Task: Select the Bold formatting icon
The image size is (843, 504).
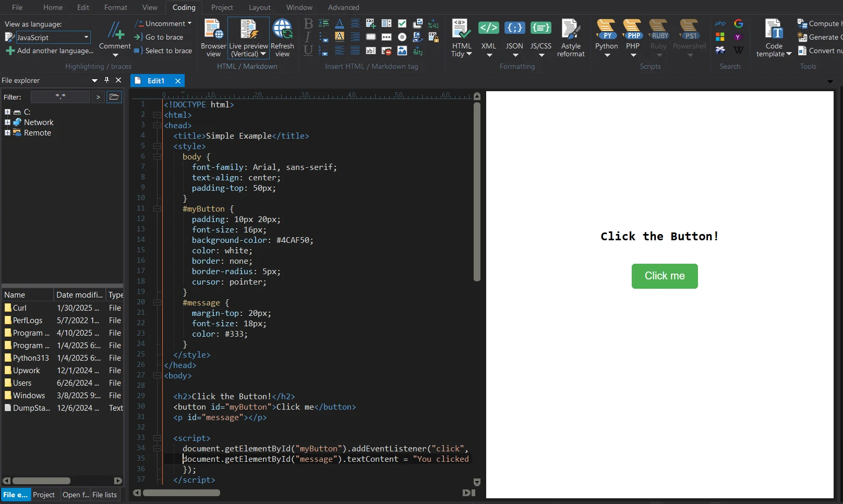Action: tap(308, 23)
